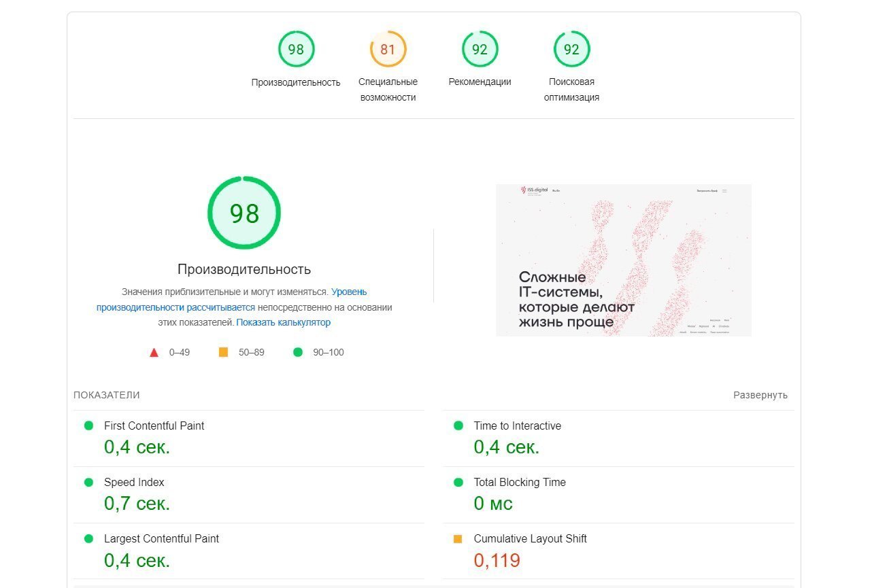Click the red triangle 0–49 legend icon
Screen dimensions: 872x588
tap(154, 352)
